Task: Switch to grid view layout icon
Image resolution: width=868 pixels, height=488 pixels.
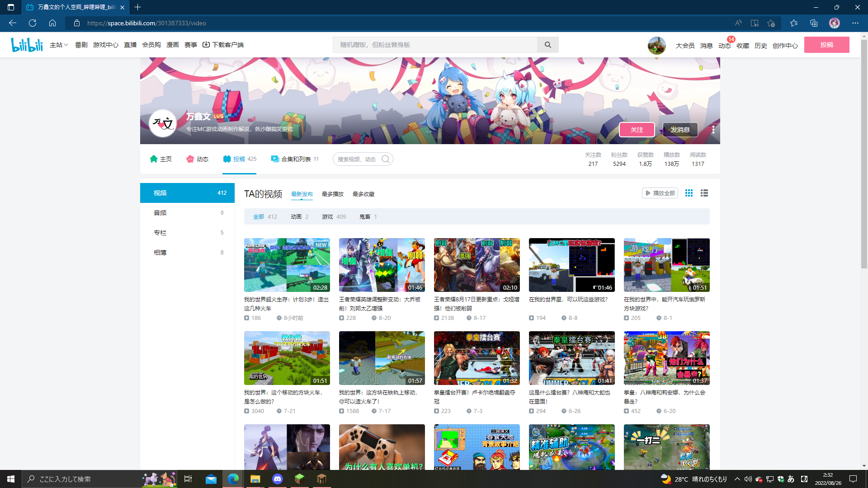Action: pos(689,193)
